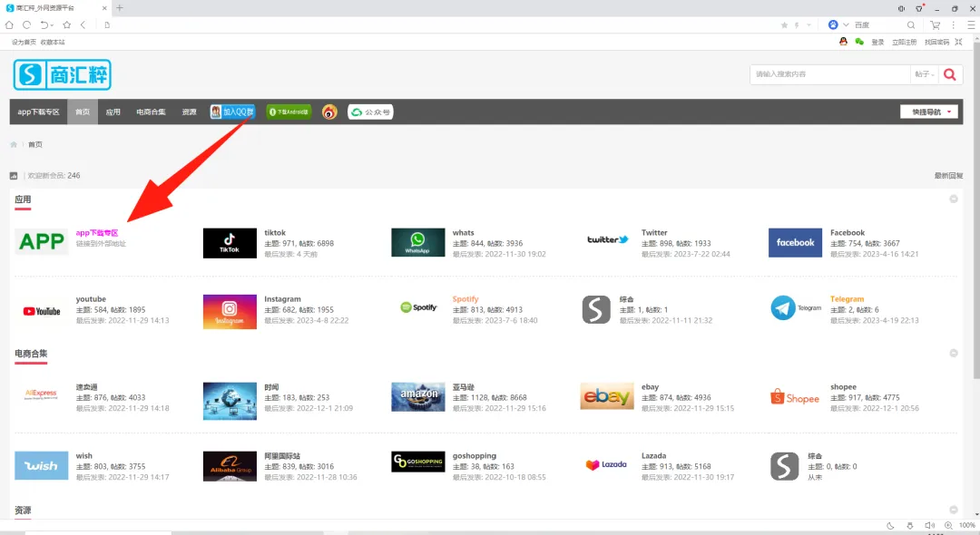Click the 找回密码 link

coord(936,42)
